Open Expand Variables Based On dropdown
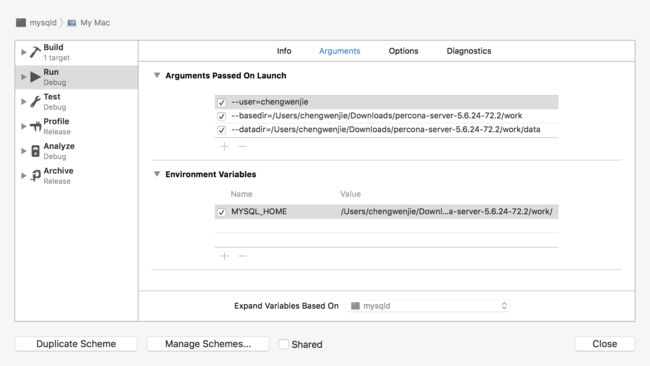This screenshot has width=650, height=366. (428, 306)
